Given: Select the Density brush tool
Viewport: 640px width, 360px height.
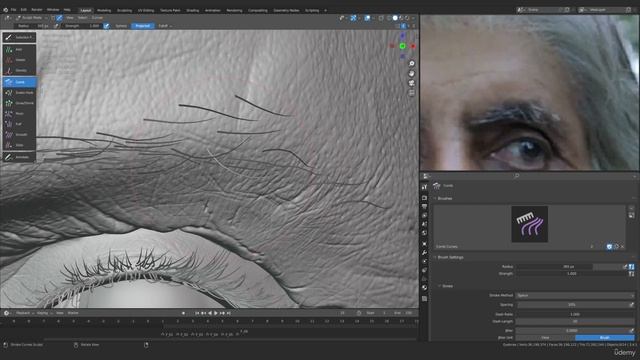Looking at the screenshot, I should point(19,71).
